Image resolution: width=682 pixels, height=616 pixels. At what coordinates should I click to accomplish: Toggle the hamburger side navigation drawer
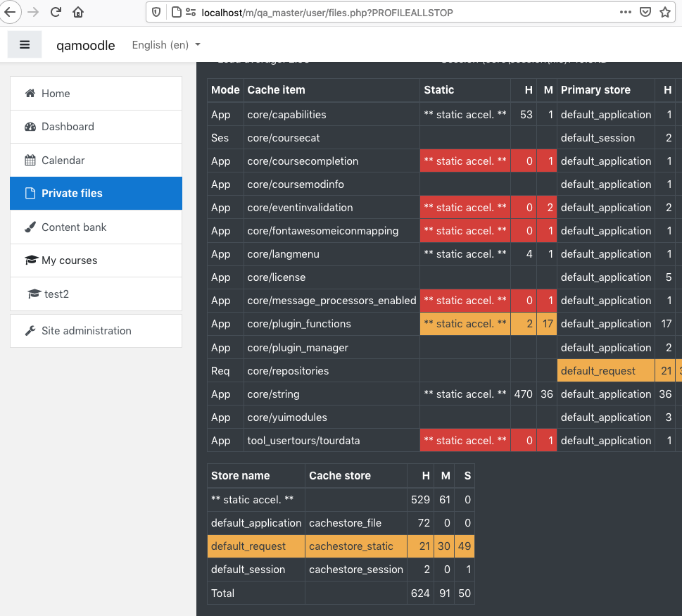point(25,44)
